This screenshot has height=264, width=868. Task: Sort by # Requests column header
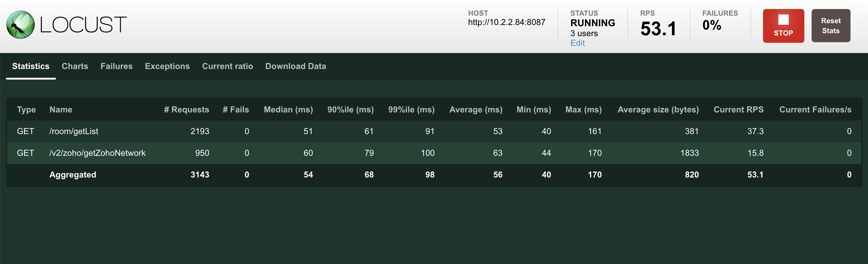click(186, 110)
